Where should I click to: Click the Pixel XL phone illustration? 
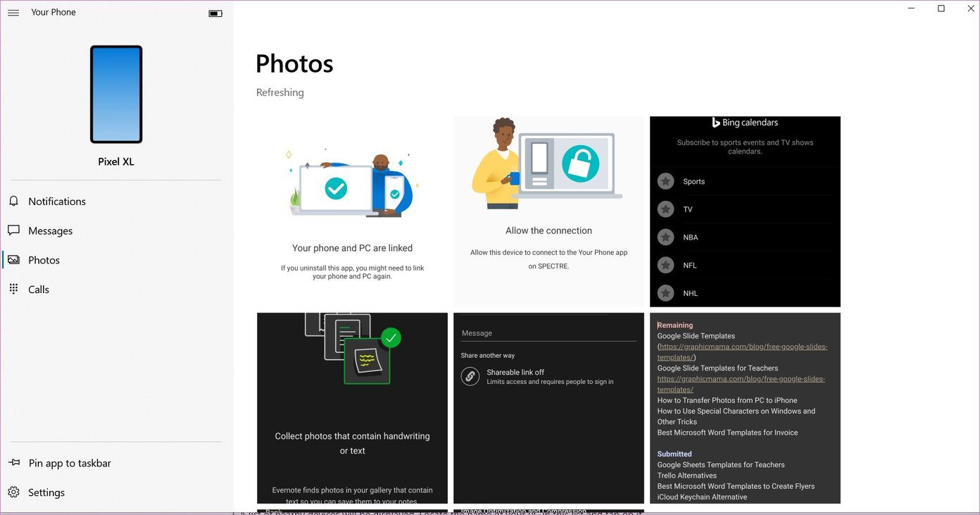pos(116,94)
